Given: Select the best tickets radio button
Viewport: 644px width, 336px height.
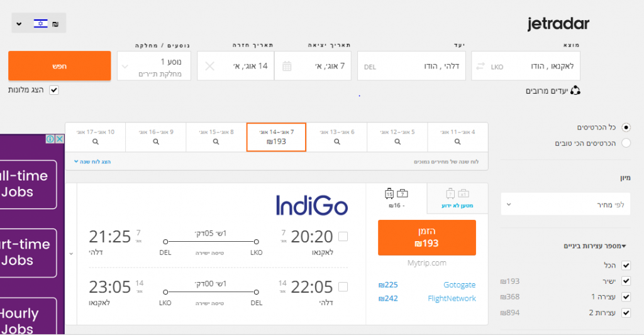Looking at the screenshot, I should (x=626, y=143).
